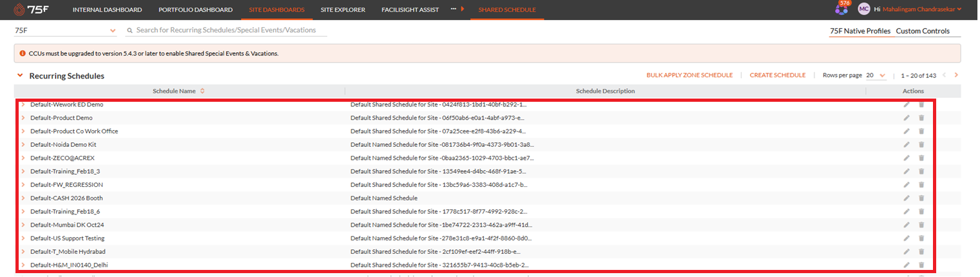Delete Default-Product Co Work Office schedule
The image size is (980, 277).
click(x=921, y=131)
